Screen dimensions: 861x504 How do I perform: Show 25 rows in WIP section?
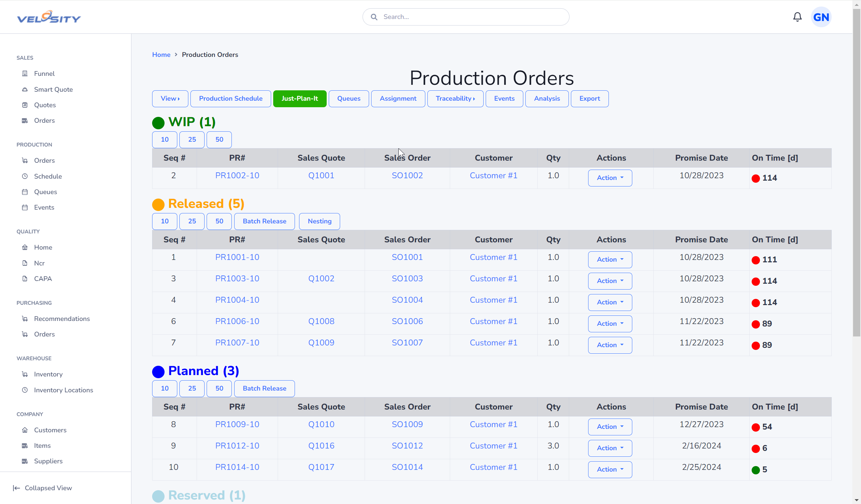tap(192, 140)
